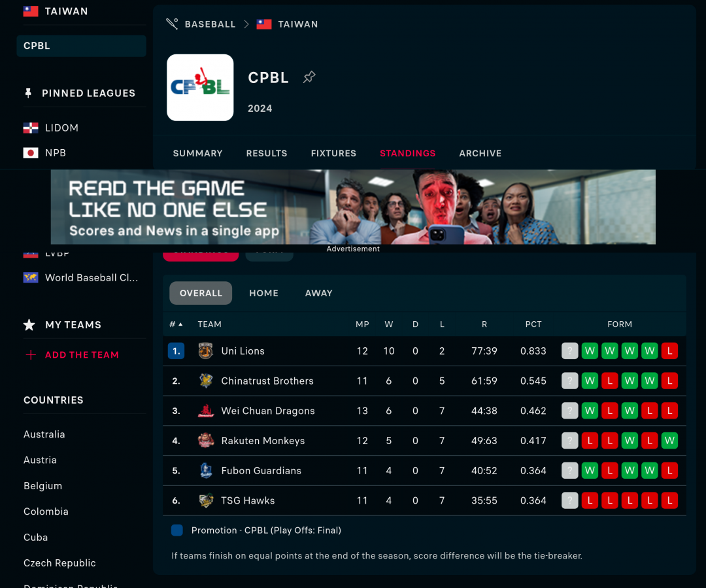The height and width of the screenshot is (588, 706).
Task: Select Colombia in the countries list
Action: (x=46, y=511)
